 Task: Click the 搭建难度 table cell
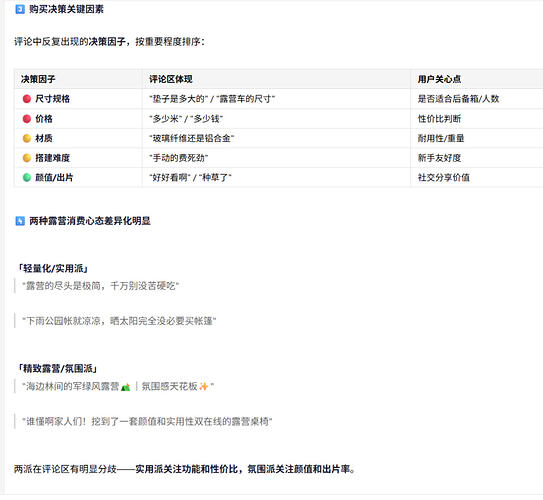(78, 158)
